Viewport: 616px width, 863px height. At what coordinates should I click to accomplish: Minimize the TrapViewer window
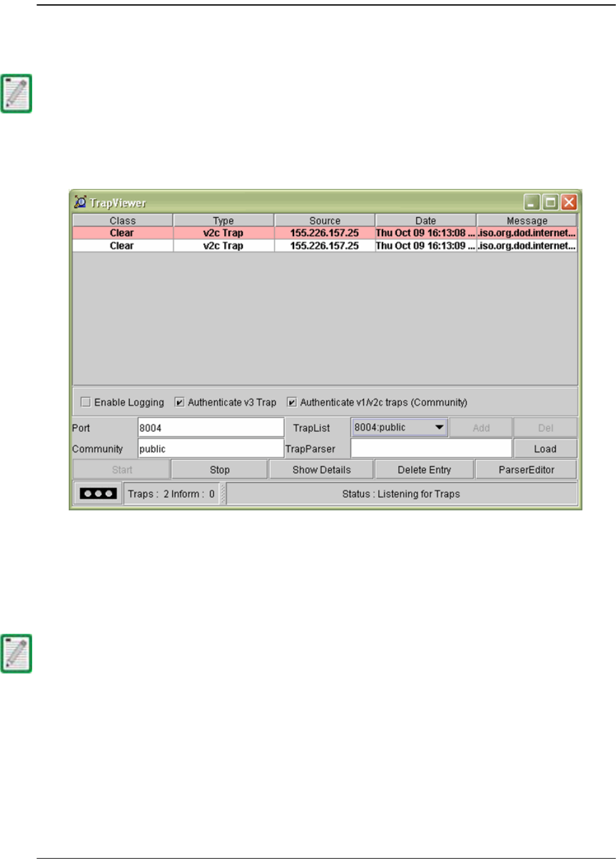(532, 202)
